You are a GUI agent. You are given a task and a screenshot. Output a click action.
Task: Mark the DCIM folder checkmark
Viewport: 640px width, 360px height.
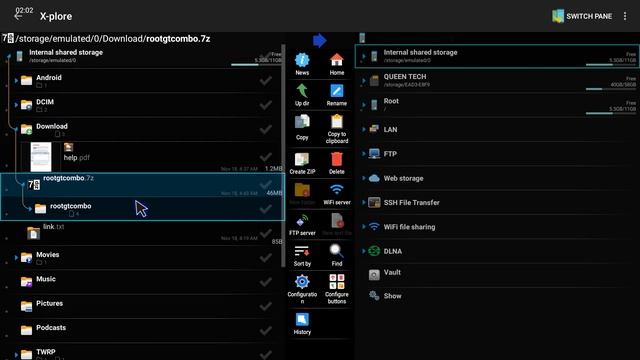click(266, 105)
